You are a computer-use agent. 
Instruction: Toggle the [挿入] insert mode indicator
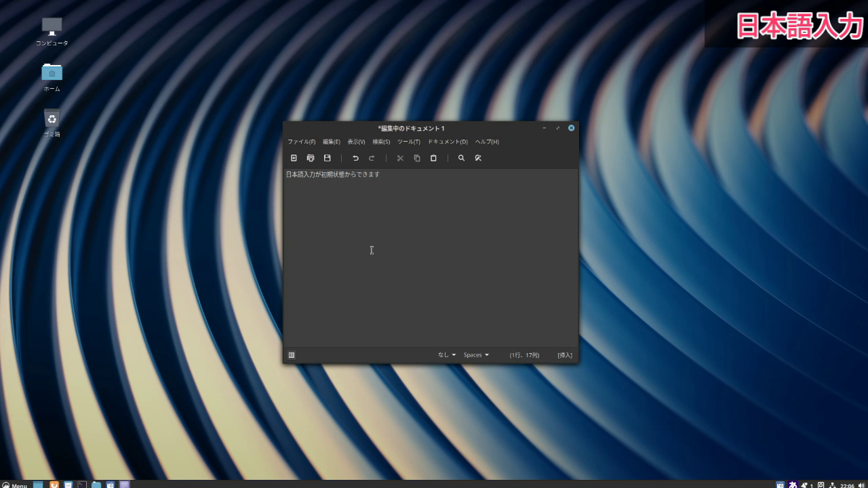click(x=565, y=355)
